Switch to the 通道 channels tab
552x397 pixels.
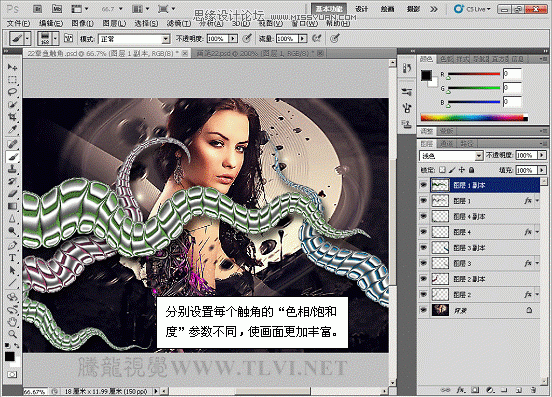point(447,144)
